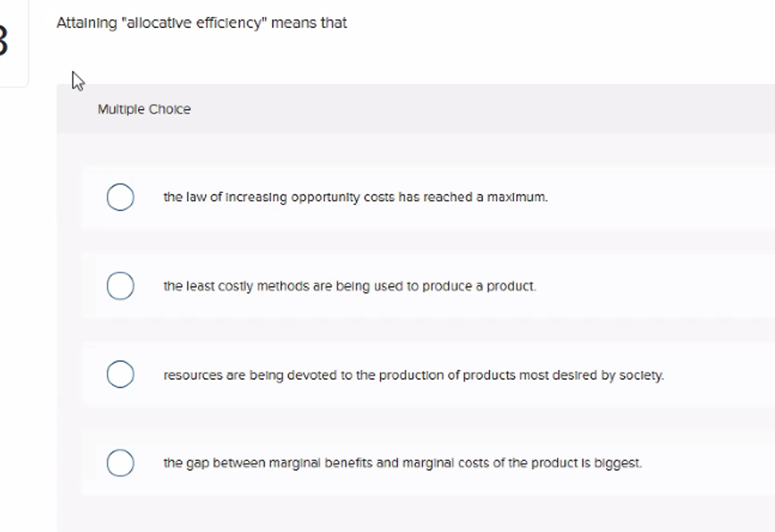This screenshot has height=532, width=775.
Task: Choose the radio button beside 'least costly methods' option
Action: pyautogui.click(x=121, y=285)
